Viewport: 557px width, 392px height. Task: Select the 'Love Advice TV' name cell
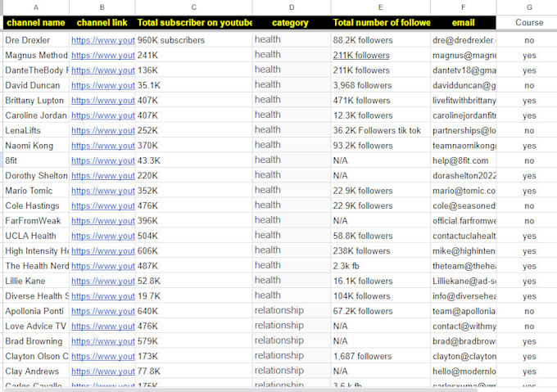click(36, 327)
